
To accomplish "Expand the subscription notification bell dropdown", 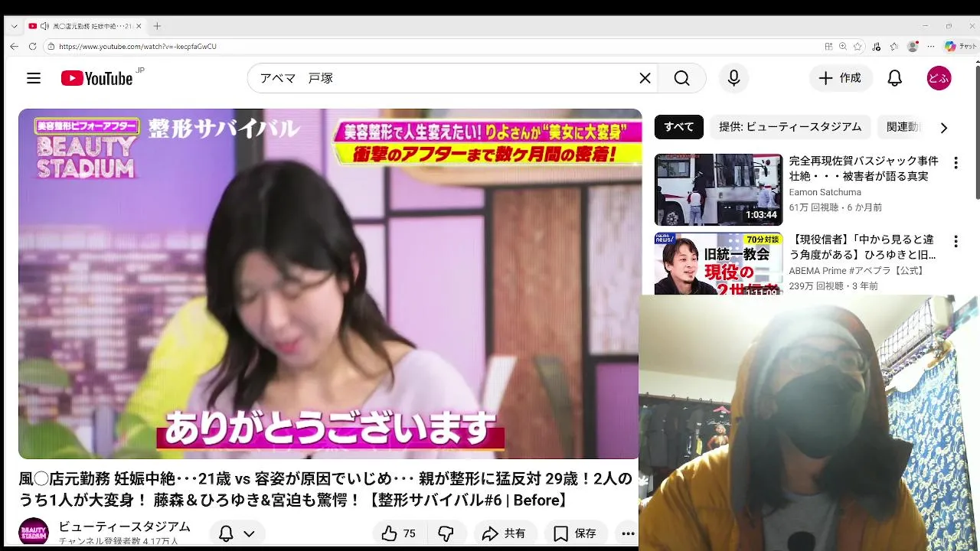I will coord(236,533).
